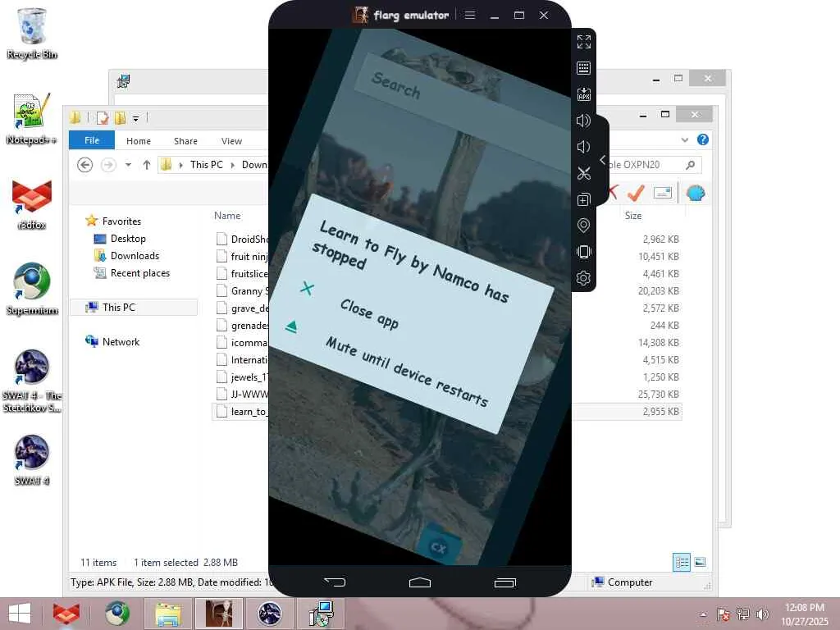The image size is (840, 630).
Task: Open the View ribbon tab
Action: click(x=231, y=141)
